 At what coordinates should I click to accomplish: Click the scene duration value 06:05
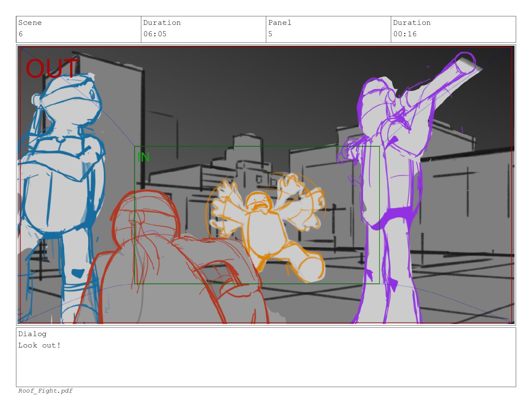(x=155, y=34)
